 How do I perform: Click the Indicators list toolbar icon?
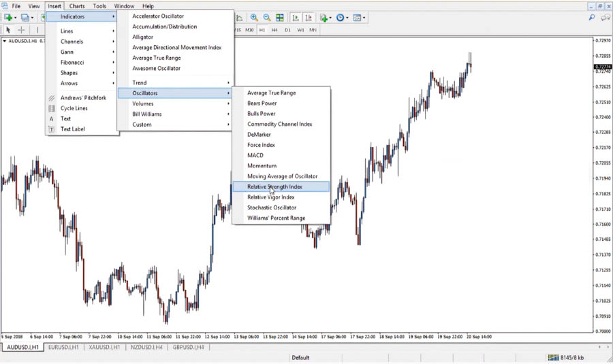click(x=324, y=18)
